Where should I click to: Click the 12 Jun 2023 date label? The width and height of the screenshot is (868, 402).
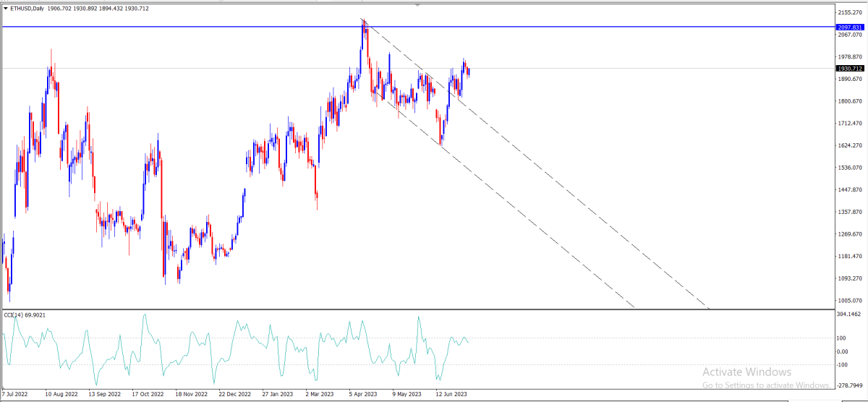point(451,395)
